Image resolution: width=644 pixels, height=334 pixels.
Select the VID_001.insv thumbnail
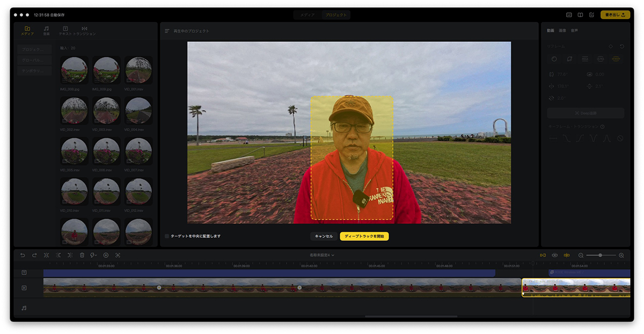[x=138, y=70]
